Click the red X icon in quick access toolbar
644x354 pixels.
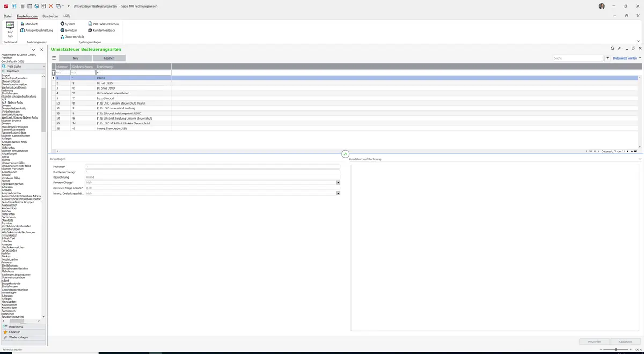point(51,6)
